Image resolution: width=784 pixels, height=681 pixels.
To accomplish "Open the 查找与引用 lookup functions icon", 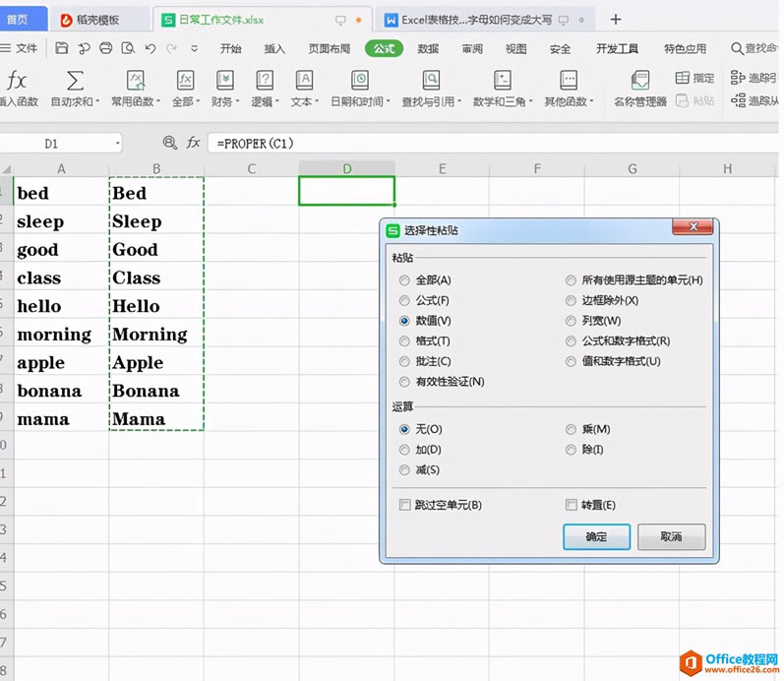I will (x=431, y=80).
